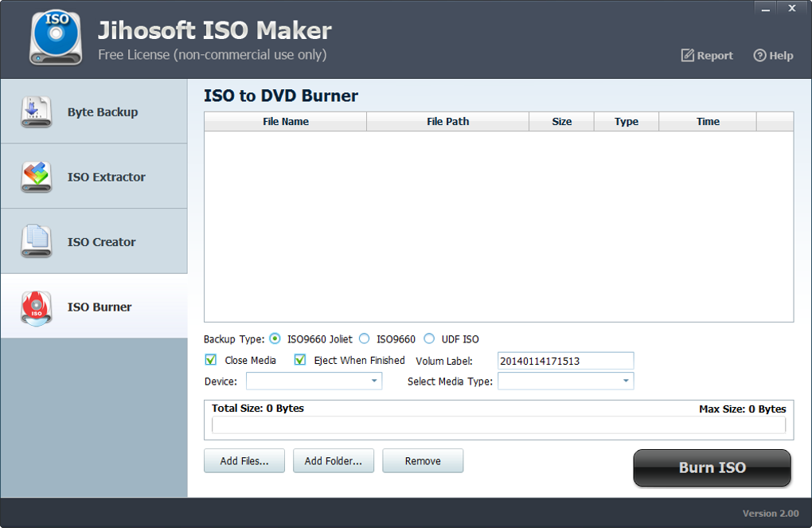Click the Total Size: 0 Bytes text
The height and width of the screenshot is (528, 812).
[x=258, y=409]
